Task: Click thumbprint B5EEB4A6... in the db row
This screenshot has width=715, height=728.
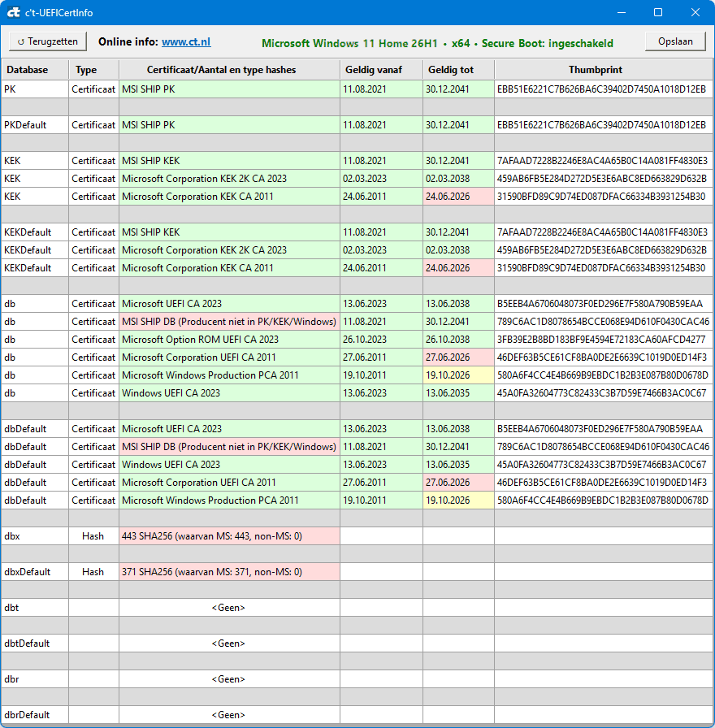Action: 604,304
